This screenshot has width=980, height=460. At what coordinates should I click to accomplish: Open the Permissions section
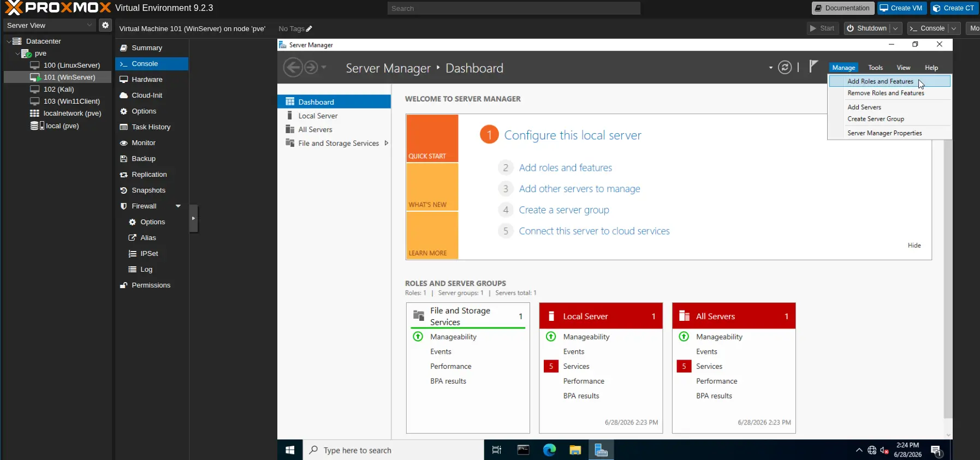point(152,285)
